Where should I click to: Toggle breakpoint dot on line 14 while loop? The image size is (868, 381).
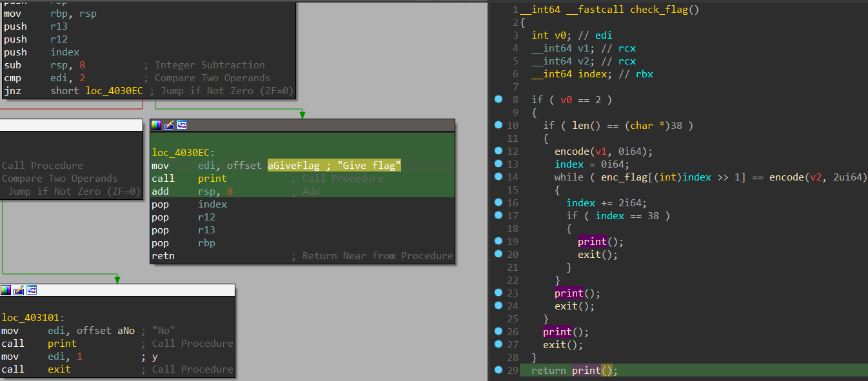click(x=498, y=177)
